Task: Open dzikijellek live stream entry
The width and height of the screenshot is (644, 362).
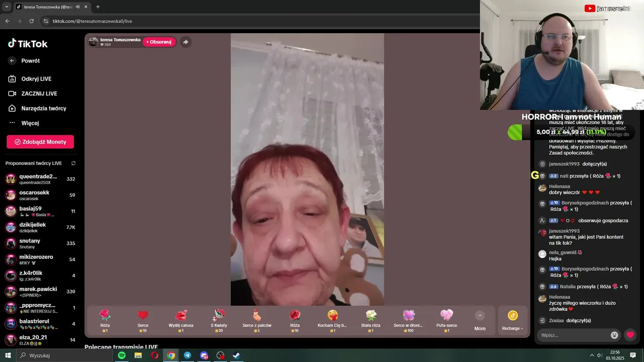Action: [x=40, y=227]
